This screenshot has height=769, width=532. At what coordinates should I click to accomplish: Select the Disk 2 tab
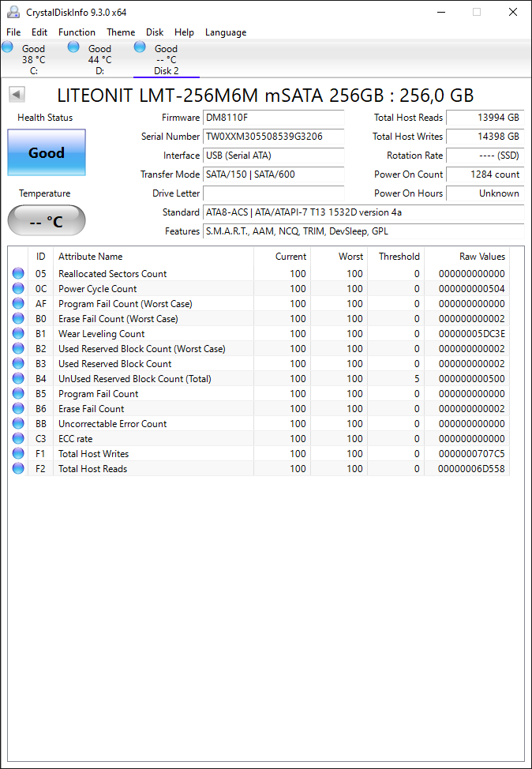coord(167,59)
